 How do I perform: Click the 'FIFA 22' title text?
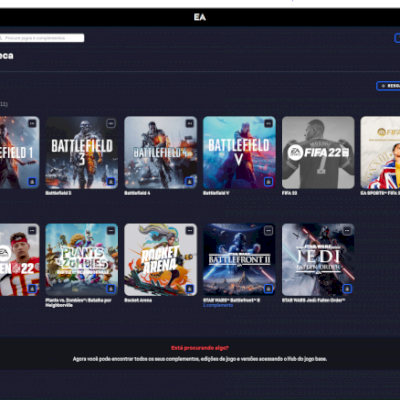coord(290,193)
